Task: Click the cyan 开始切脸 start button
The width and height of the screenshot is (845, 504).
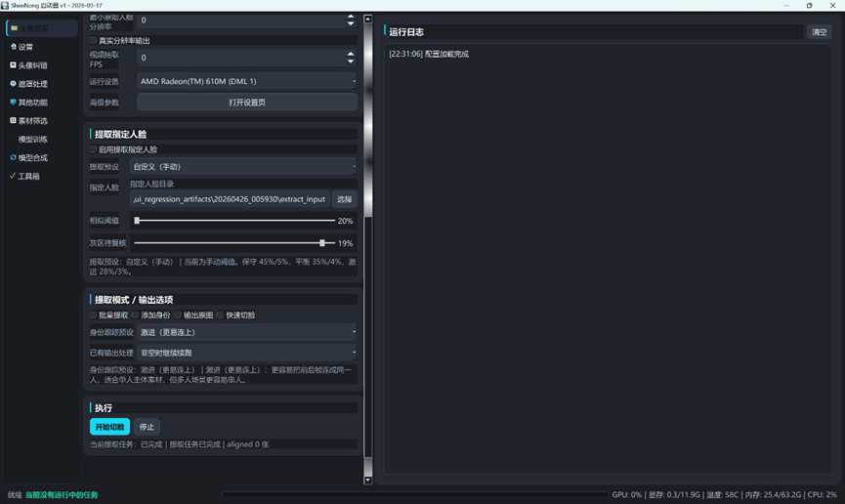Action: pos(110,427)
